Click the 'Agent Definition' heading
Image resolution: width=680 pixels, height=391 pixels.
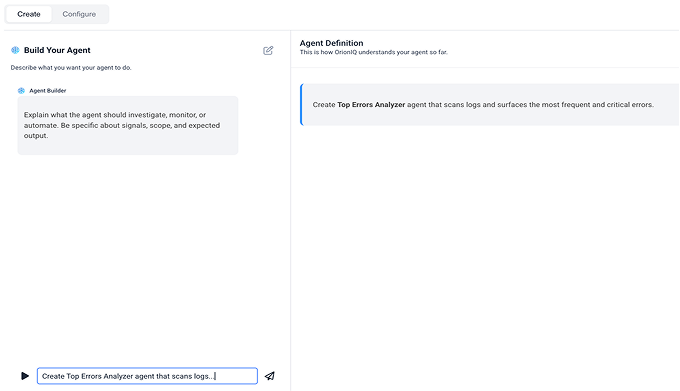331,43
